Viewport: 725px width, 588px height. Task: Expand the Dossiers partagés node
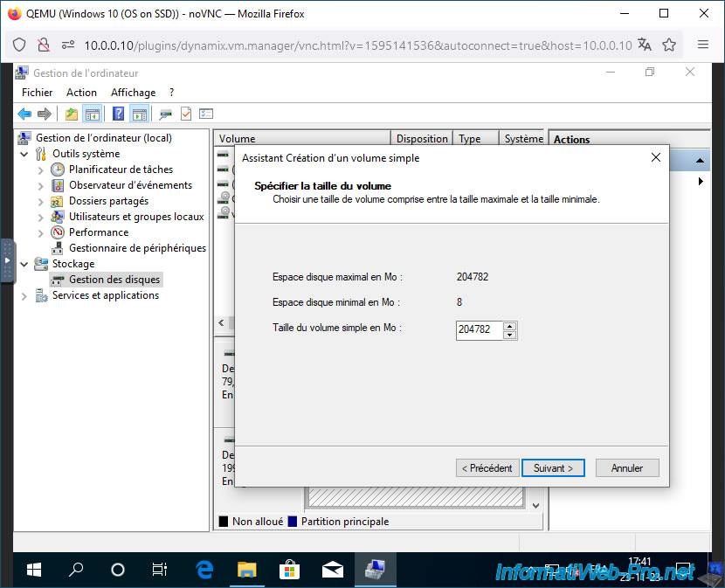(41, 201)
